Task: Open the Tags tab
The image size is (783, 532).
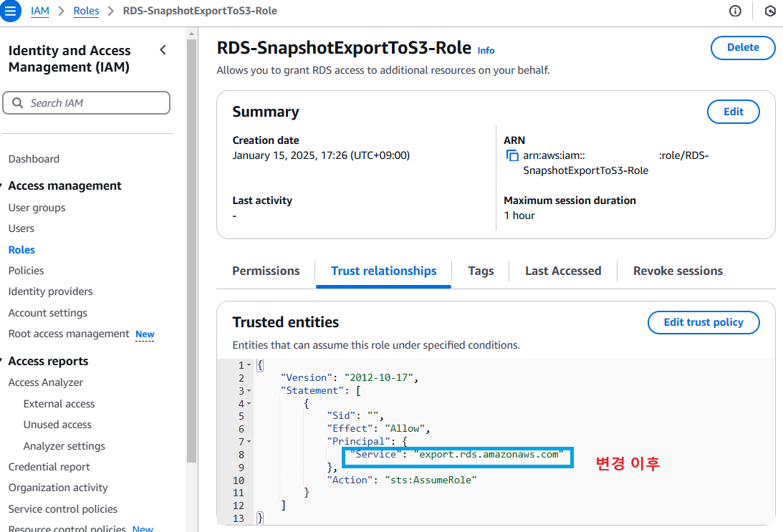Action: tap(481, 271)
